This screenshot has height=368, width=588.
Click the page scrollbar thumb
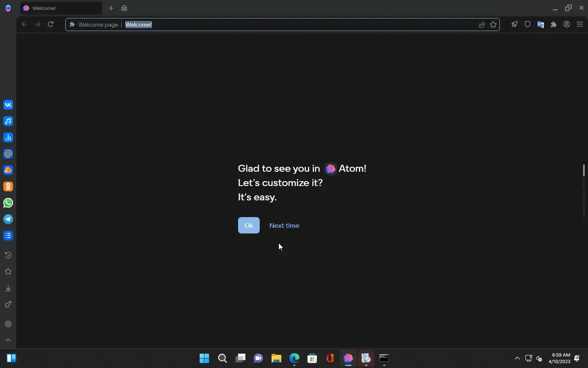(584, 170)
